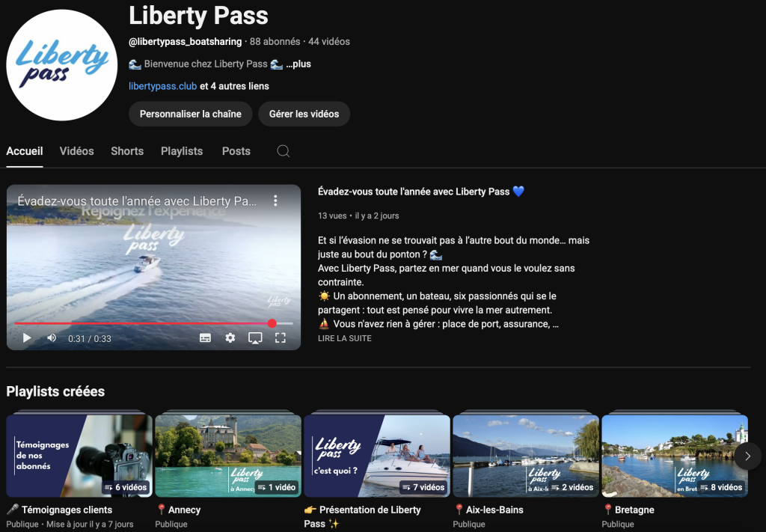Open the channel search magnifier icon

point(284,151)
